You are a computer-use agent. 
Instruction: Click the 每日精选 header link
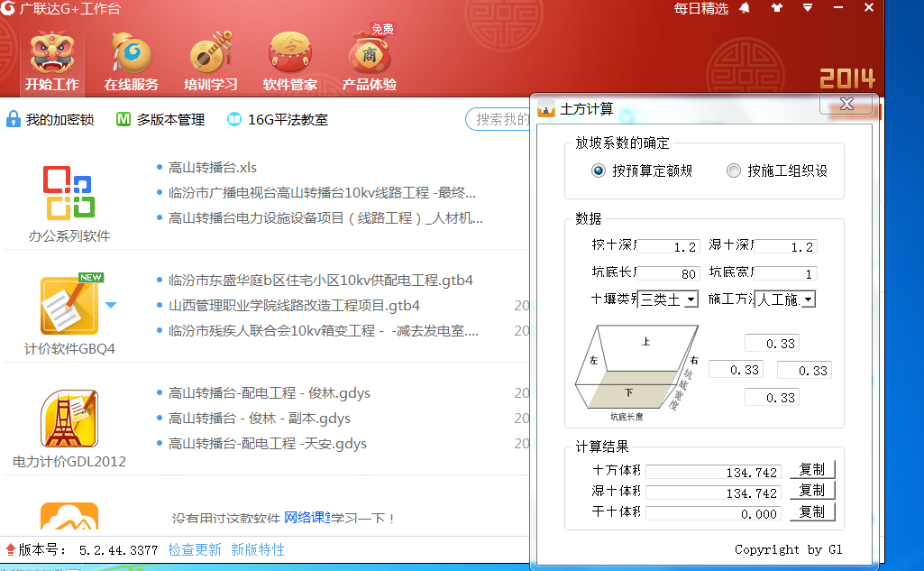click(700, 9)
